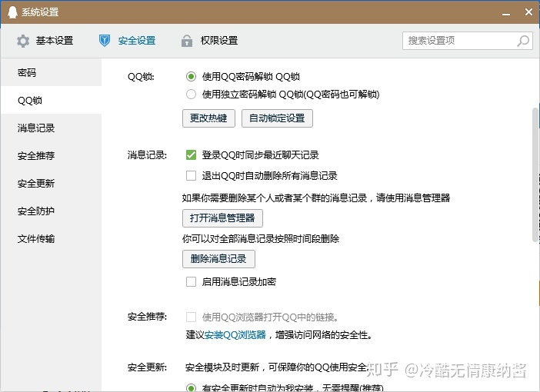540x392 pixels.
Task: Choose 使用独立密码解锁 QQ锁 radio option
Action: pyautogui.click(x=191, y=95)
